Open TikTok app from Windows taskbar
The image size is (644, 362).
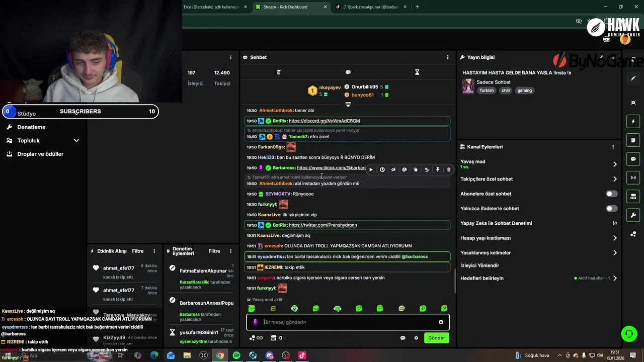pos(302,355)
